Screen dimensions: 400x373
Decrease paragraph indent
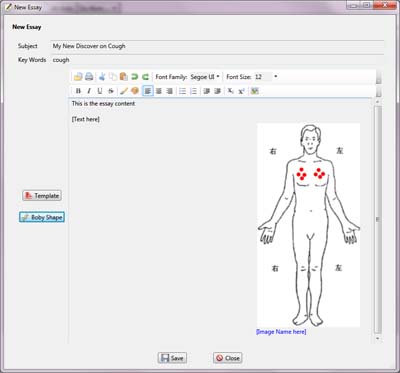point(207,91)
